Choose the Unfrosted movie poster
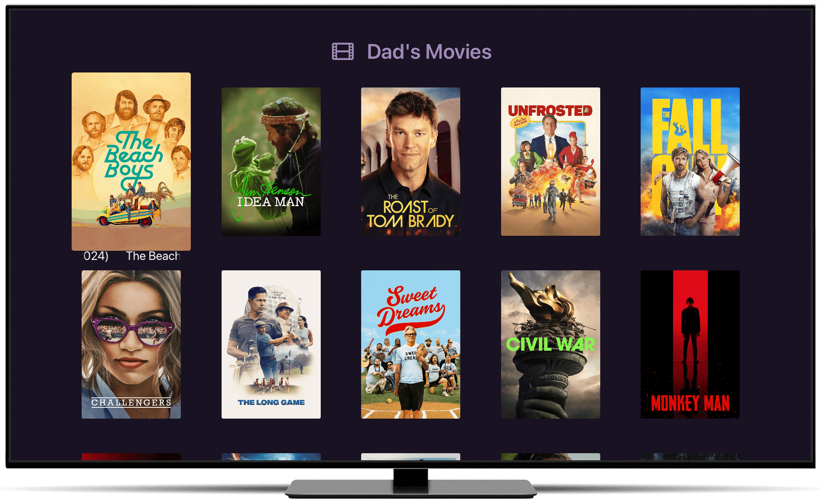821x504 pixels. tap(551, 162)
